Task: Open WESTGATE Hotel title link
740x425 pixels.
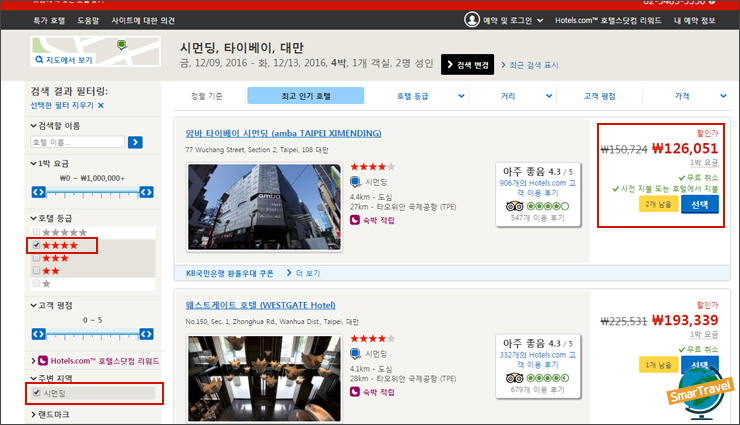Action: (260, 305)
